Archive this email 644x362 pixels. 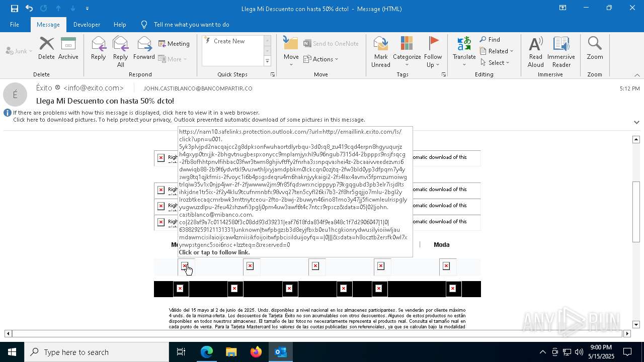tap(68, 48)
